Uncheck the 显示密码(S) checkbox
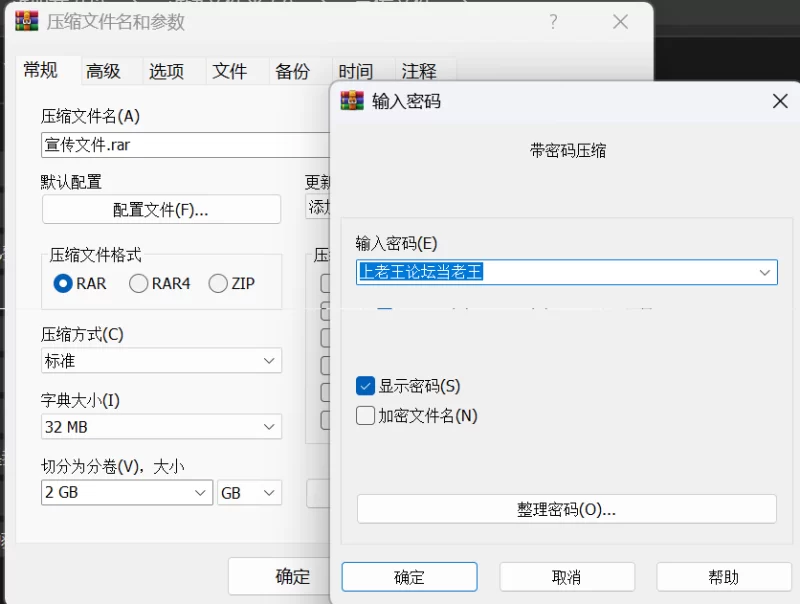This screenshot has height=604, width=800. pos(365,386)
